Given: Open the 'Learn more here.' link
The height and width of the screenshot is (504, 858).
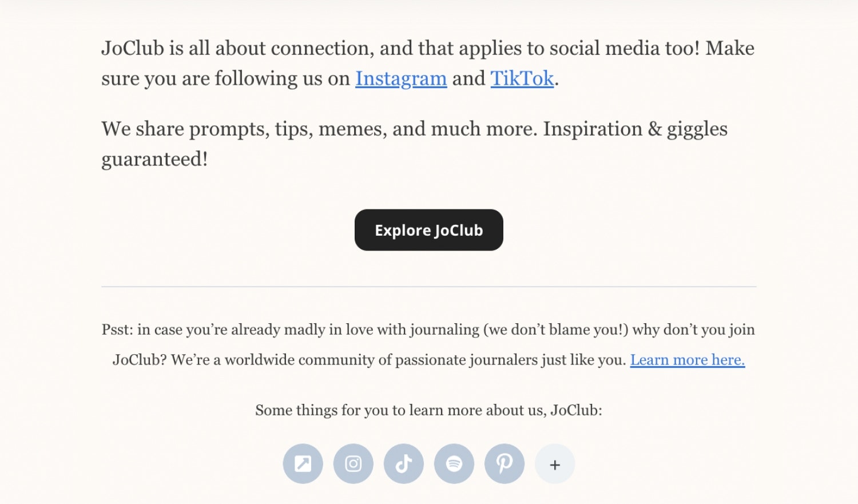Looking at the screenshot, I should 688,360.
